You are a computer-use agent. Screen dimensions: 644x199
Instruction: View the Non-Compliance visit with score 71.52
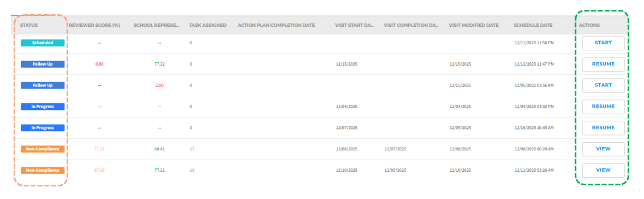click(x=603, y=149)
